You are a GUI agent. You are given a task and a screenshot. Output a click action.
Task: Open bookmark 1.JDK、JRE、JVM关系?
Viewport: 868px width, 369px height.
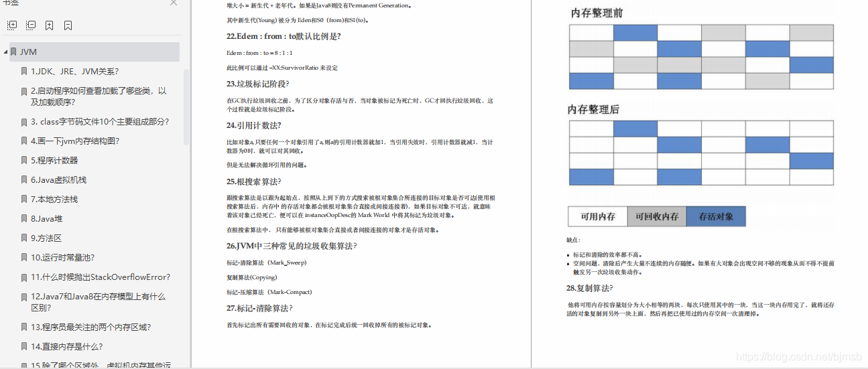click(x=74, y=71)
